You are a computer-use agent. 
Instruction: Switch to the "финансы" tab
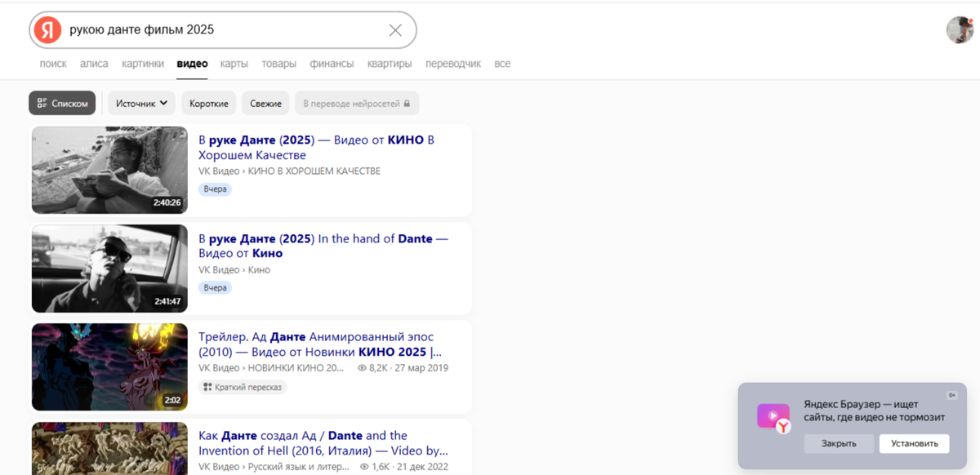click(x=332, y=64)
